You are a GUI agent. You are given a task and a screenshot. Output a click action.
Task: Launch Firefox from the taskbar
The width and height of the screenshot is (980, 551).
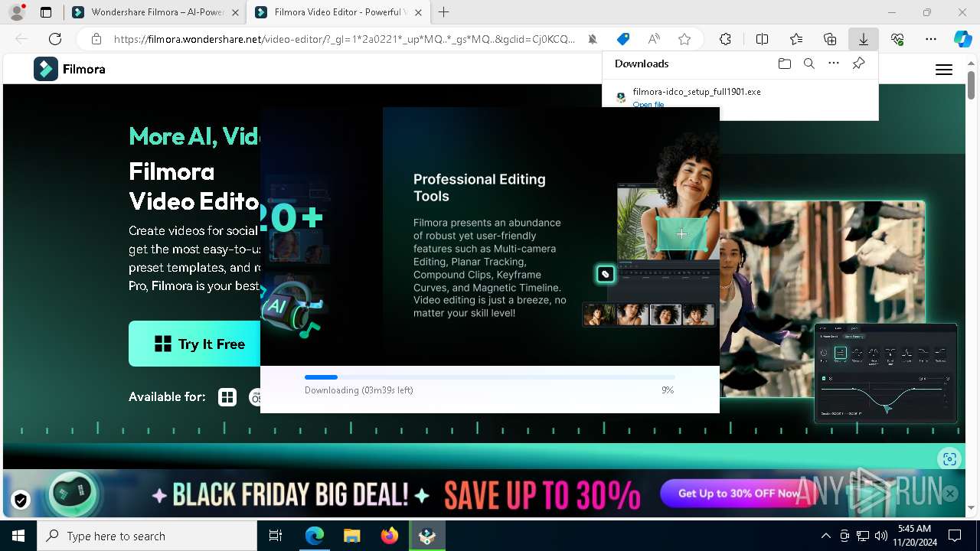click(x=390, y=536)
